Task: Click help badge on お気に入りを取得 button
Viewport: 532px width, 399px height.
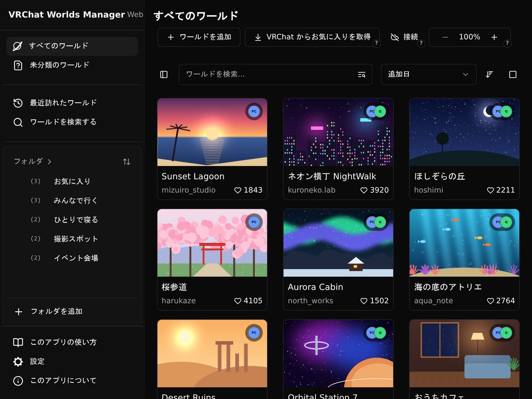Action: (x=376, y=43)
